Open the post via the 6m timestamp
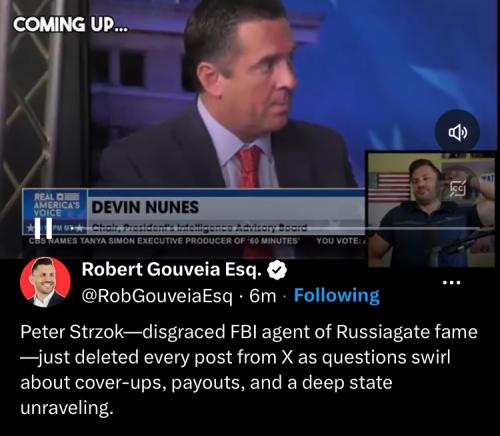 coord(263,296)
